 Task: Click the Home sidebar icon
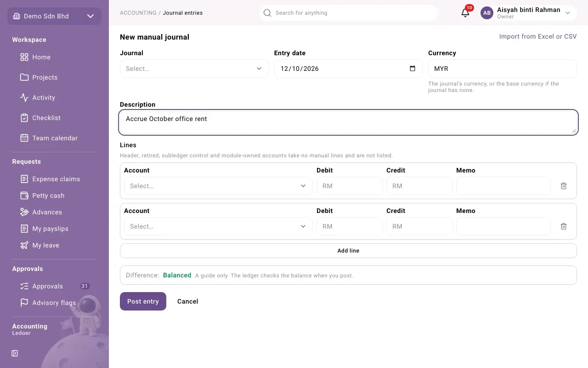pos(24,57)
